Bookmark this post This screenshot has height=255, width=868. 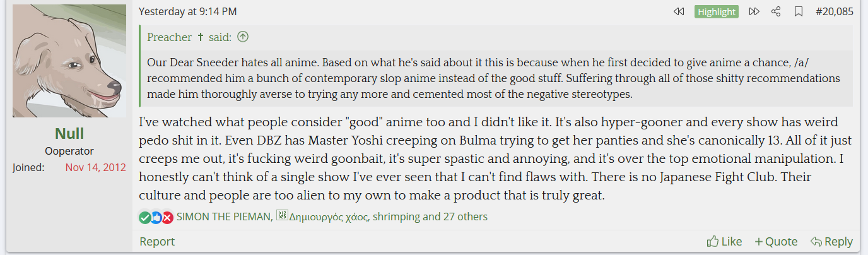[798, 11]
